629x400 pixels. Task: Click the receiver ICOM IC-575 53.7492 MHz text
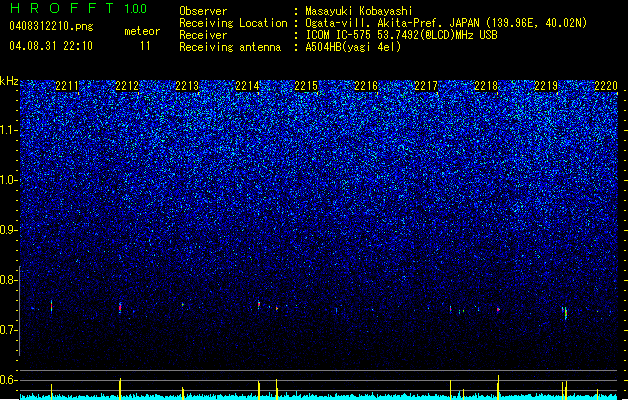401,35
